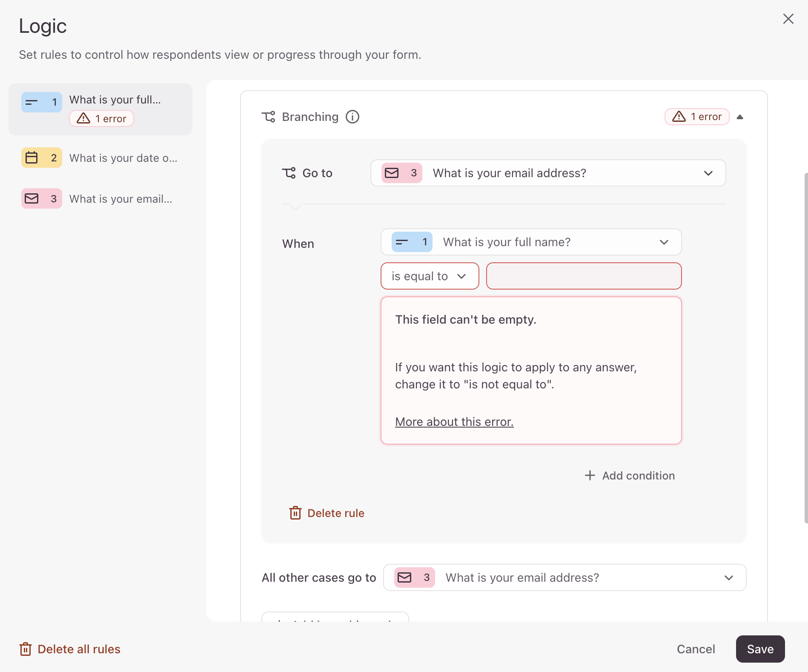The width and height of the screenshot is (808, 672).
Task: Open 'More about this error.' link
Action: 454,422
